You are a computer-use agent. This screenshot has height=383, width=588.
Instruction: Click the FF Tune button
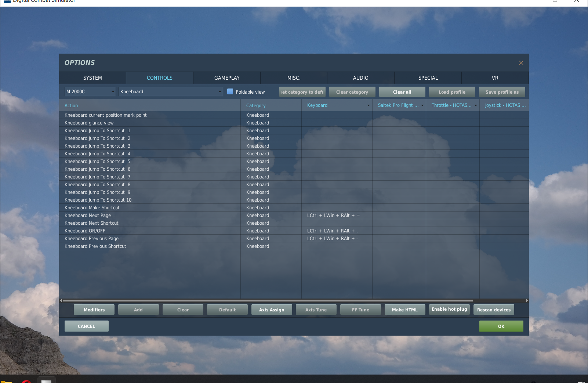(360, 310)
